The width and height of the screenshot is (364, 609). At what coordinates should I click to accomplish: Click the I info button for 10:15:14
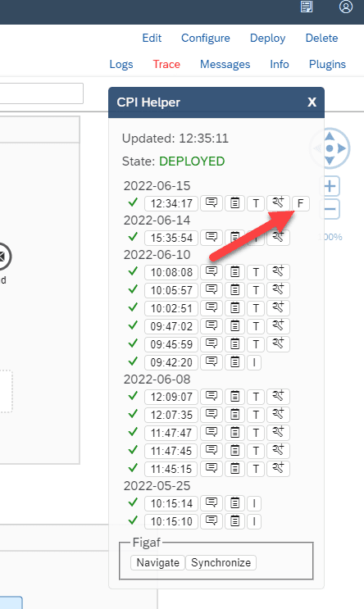coord(254,503)
